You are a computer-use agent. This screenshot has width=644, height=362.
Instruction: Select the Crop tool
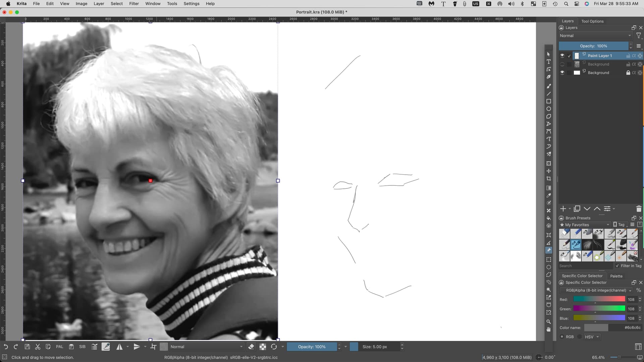coord(549,179)
